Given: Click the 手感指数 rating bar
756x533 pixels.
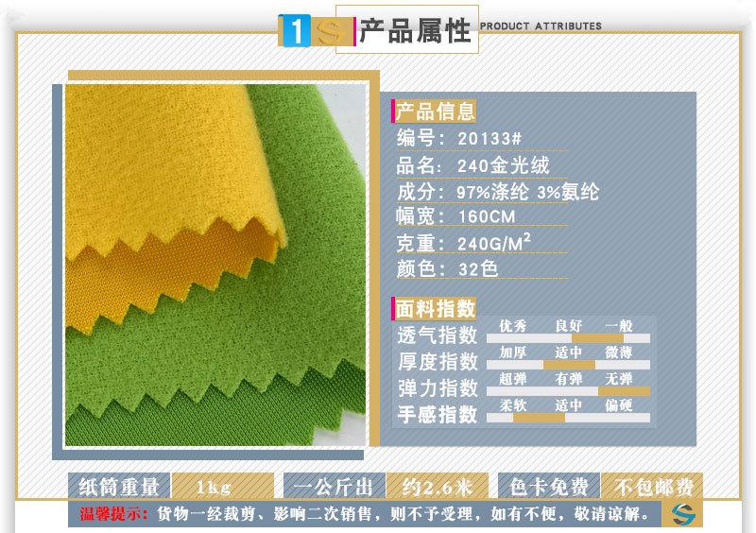Looking at the screenshot, I should pyautogui.click(x=568, y=417).
